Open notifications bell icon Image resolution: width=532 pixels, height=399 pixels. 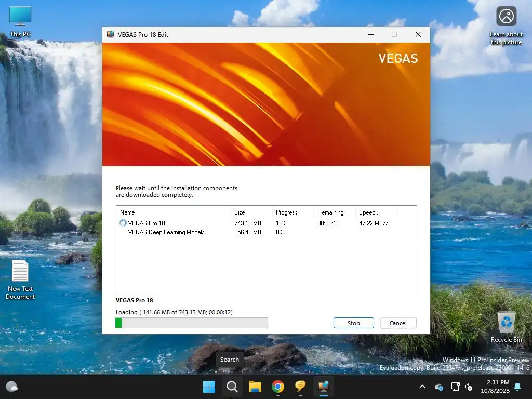tap(518, 387)
